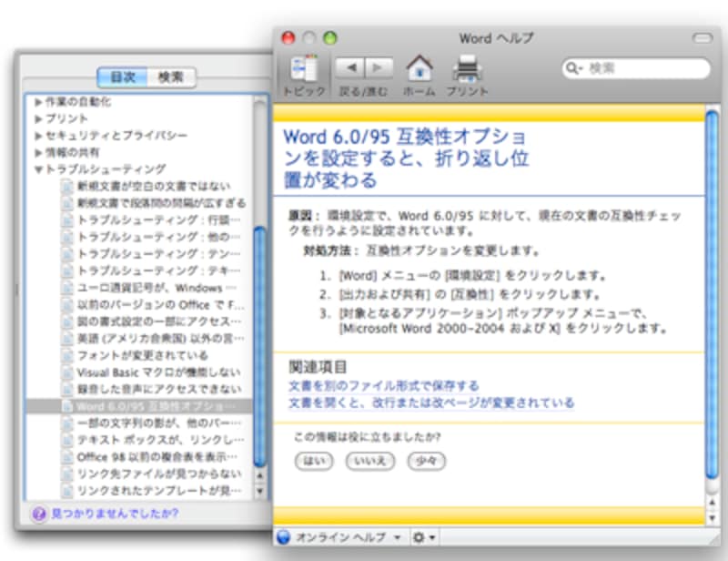Open topic フォントが変更されている

[x=143, y=355]
